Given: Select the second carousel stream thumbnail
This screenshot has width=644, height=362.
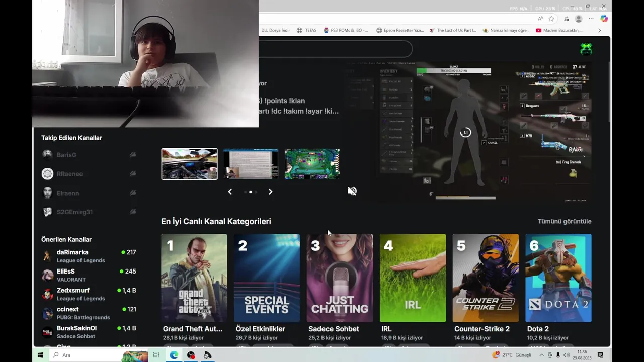Looking at the screenshot, I should 251,164.
